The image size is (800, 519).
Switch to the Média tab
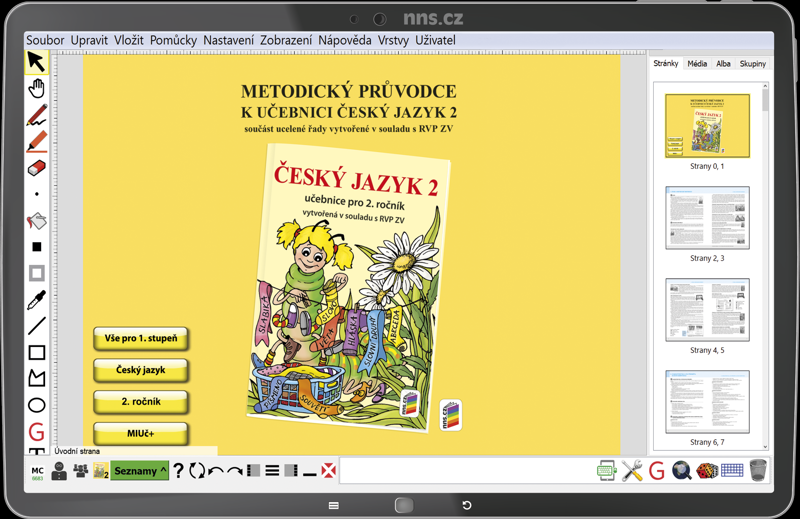pyautogui.click(x=697, y=64)
